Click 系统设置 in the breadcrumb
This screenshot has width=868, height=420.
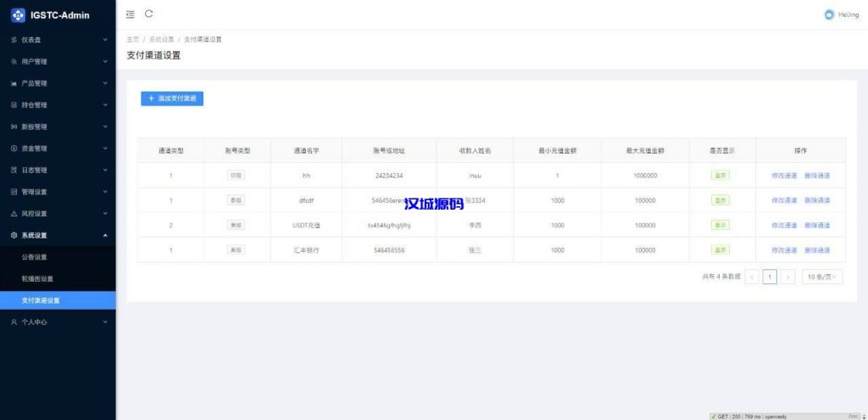click(162, 39)
